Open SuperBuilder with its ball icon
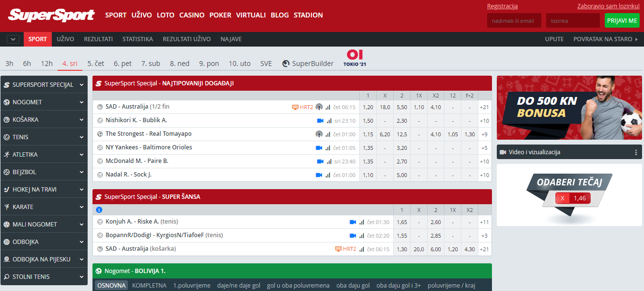644x291 pixels. pyautogui.click(x=308, y=64)
